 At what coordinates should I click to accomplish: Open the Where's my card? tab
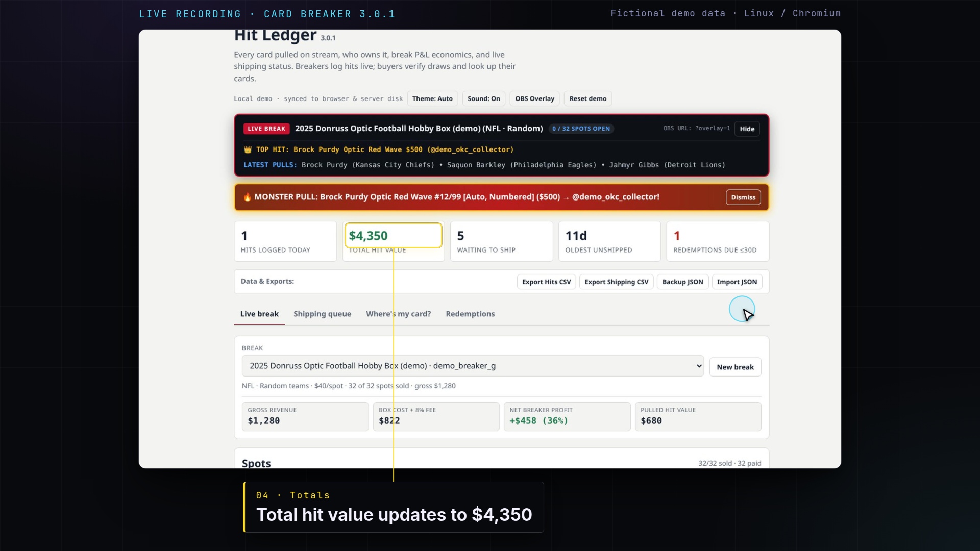[398, 314]
